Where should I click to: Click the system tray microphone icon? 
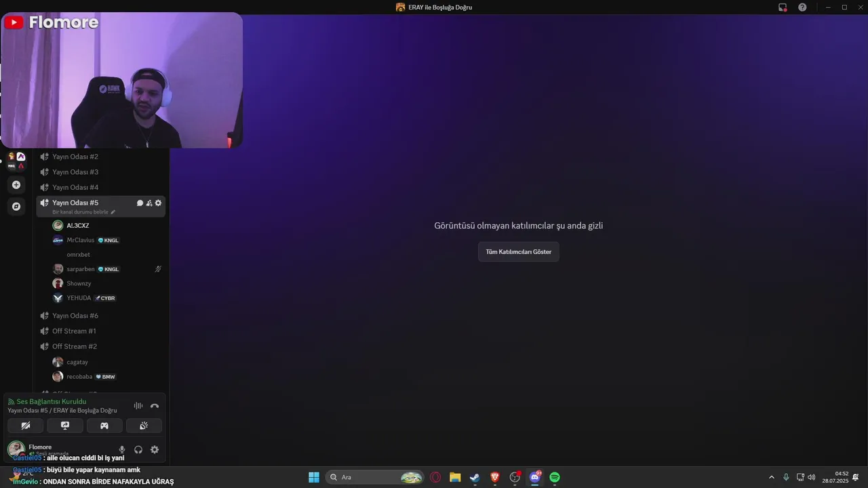coord(786,477)
